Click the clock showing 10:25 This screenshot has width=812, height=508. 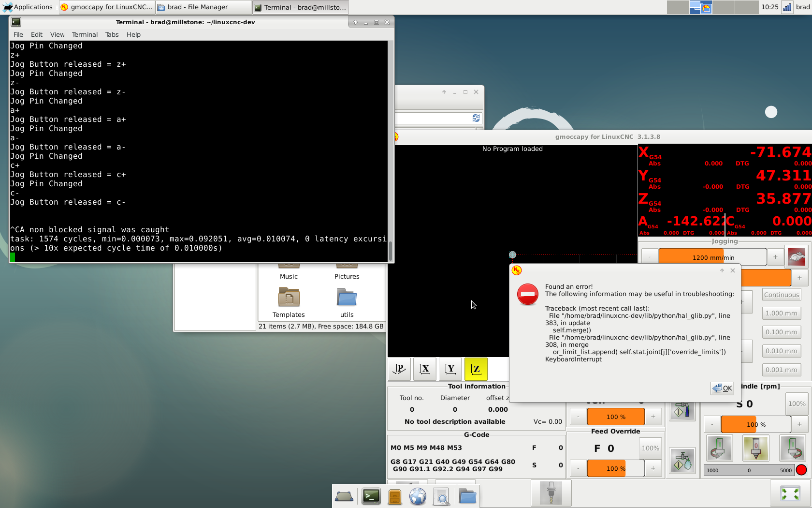click(769, 7)
